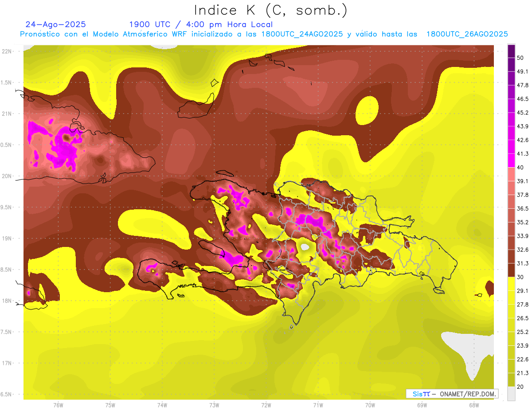
Task: Select the dark brown swatch between 30 and 31.3
Action: pos(511,270)
